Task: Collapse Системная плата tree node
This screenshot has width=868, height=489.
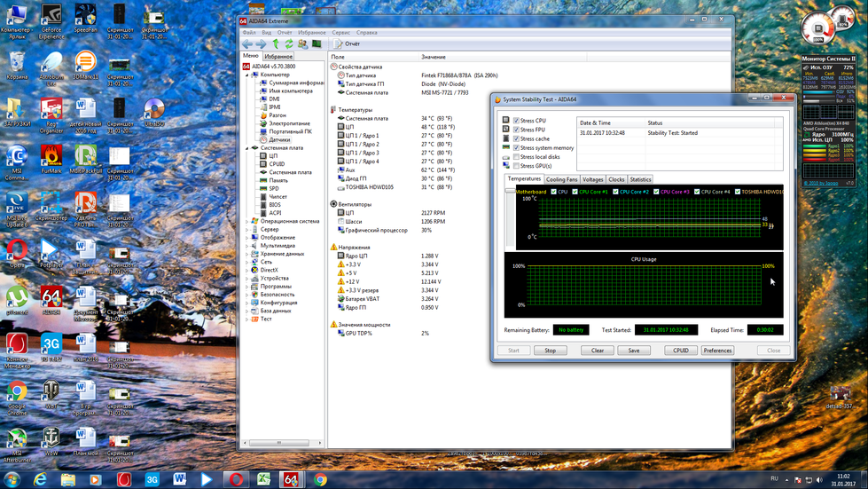Action: [247, 148]
